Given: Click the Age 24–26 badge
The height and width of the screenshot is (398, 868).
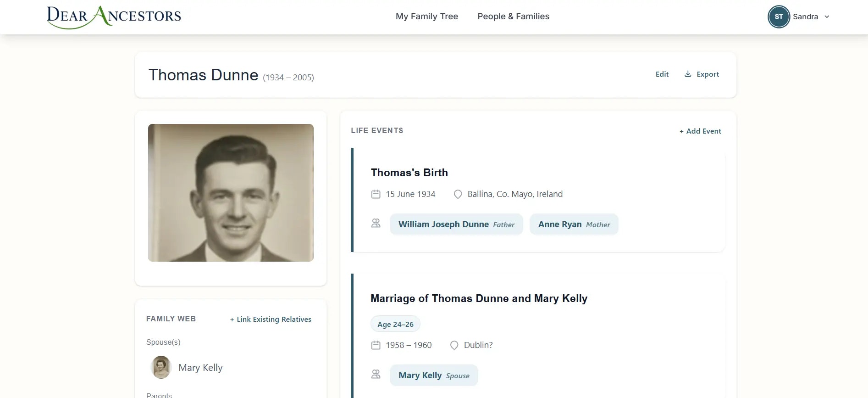Looking at the screenshot, I should click(395, 324).
